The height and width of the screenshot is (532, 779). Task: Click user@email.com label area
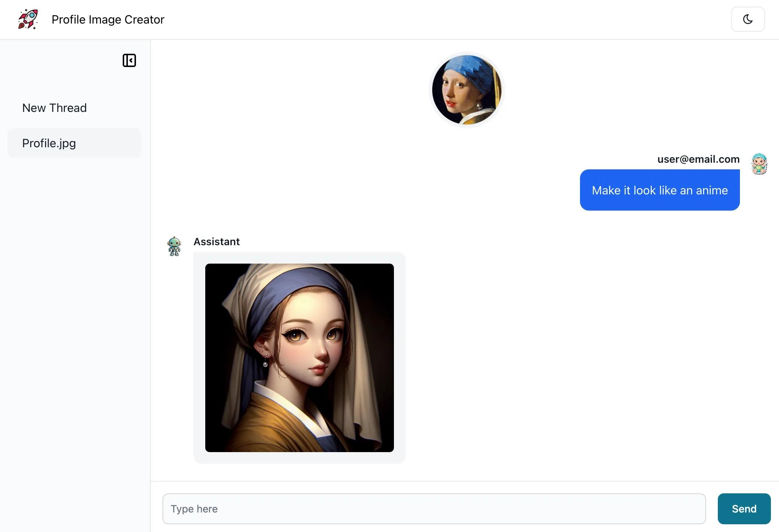click(699, 158)
